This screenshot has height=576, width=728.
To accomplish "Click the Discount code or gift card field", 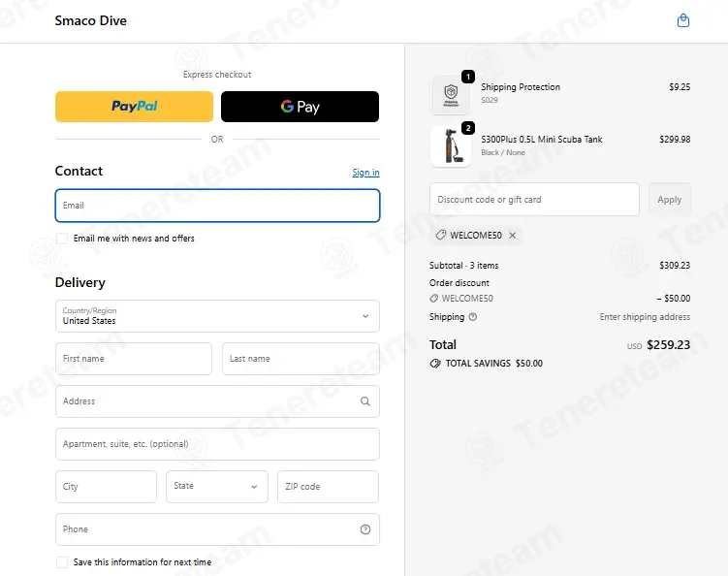I will 534,200.
